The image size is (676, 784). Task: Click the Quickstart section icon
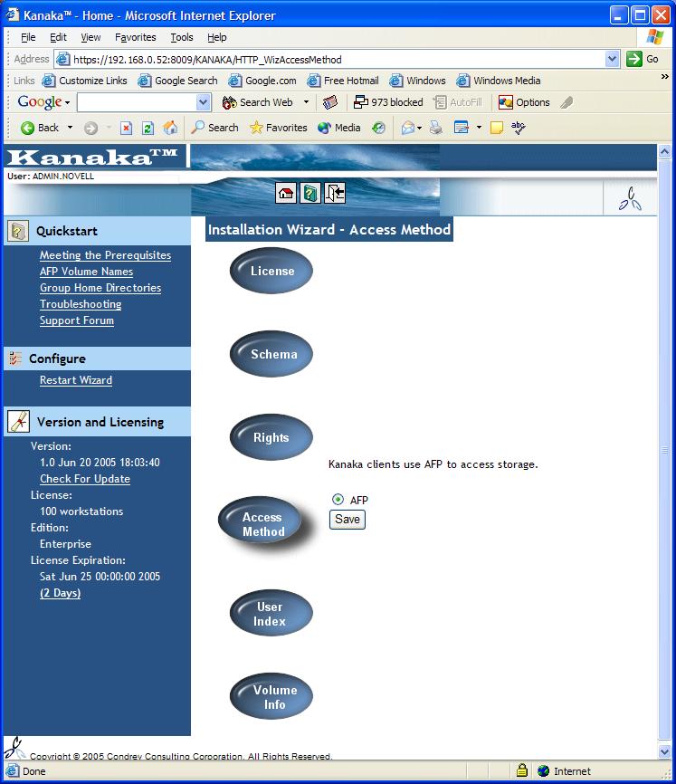click(18, 231)
